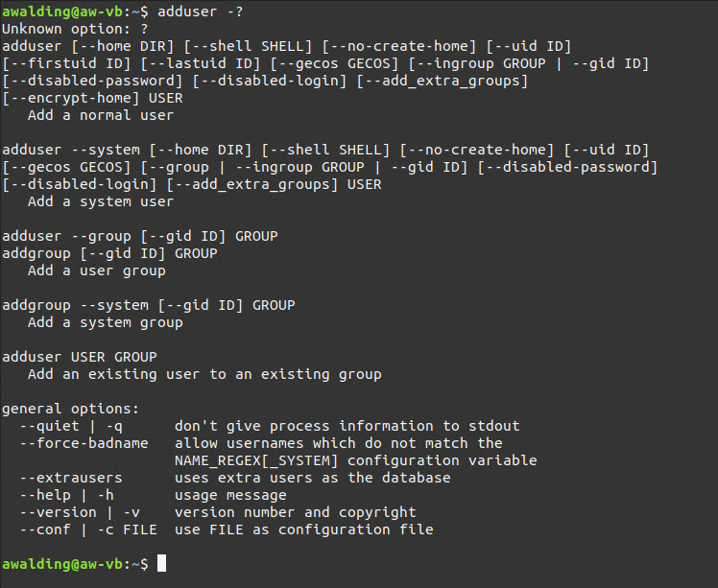Screen dimensions: 718x588
Task: Click the 'Add a system user' description
Action: tap(101, 201)
